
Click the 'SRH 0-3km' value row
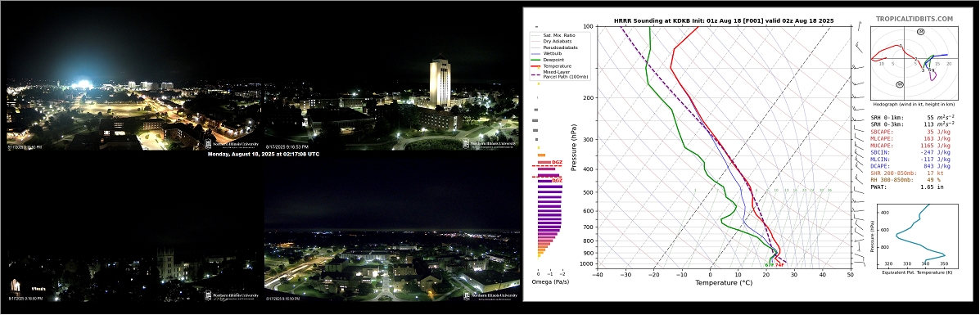[913, 124]
